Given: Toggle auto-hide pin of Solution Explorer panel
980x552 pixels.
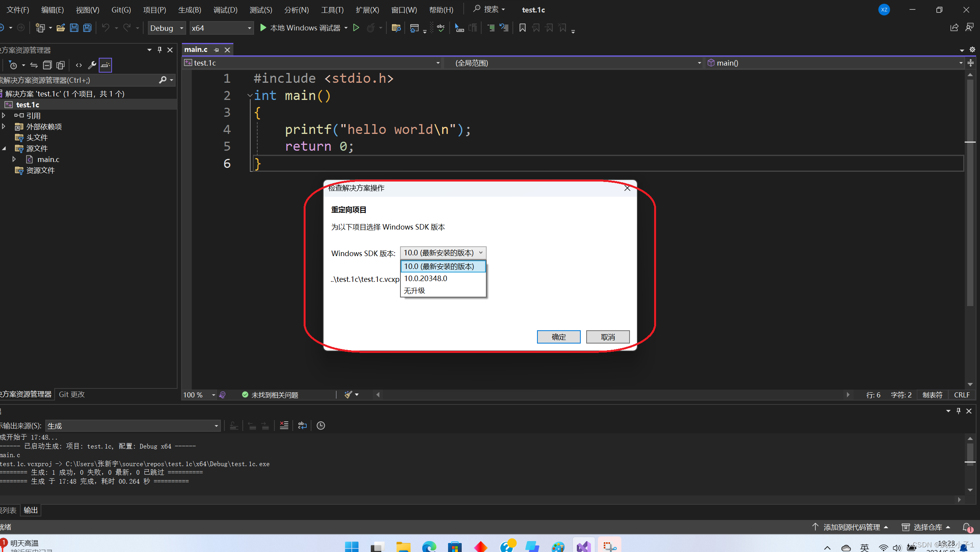Looking at the screenshot, I should 160,50.
